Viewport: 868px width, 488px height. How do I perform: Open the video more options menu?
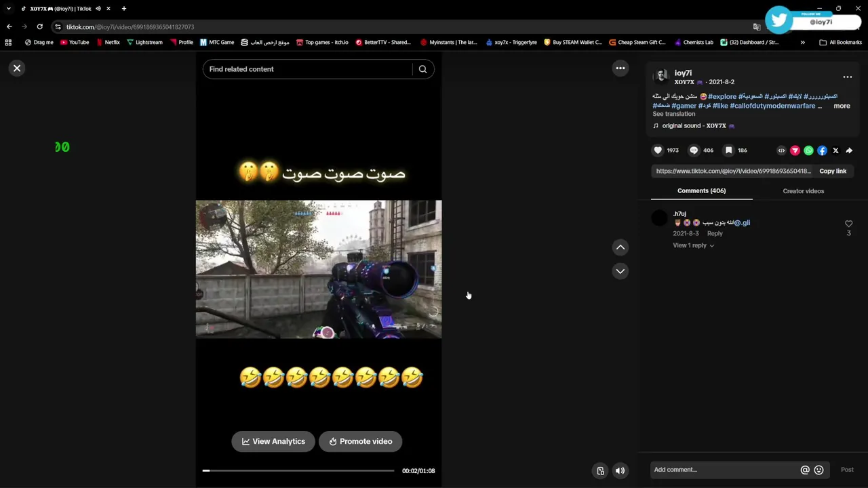(620, 68)
